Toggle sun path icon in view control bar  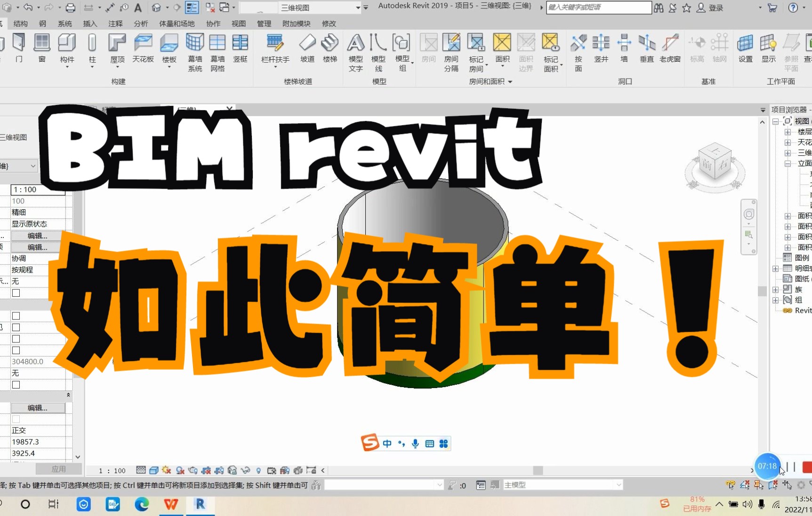(x=166, y=470)
